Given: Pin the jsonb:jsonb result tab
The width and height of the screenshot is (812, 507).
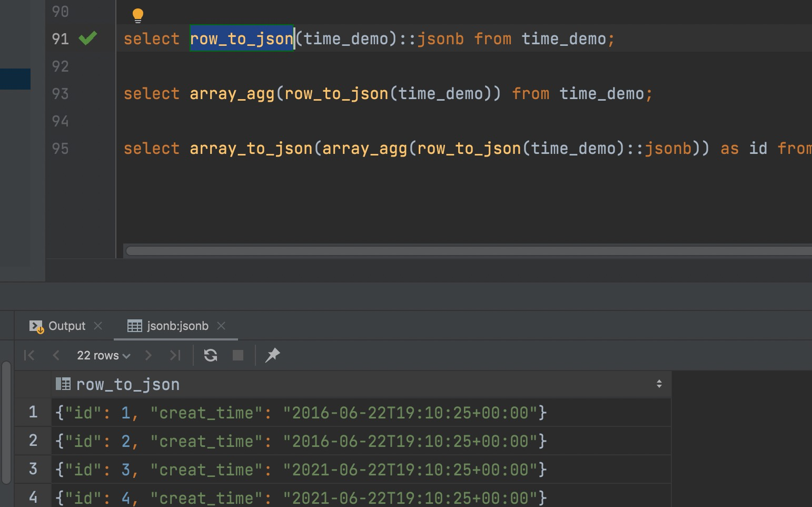Looking at the screenshot, I should click(273, 355).
